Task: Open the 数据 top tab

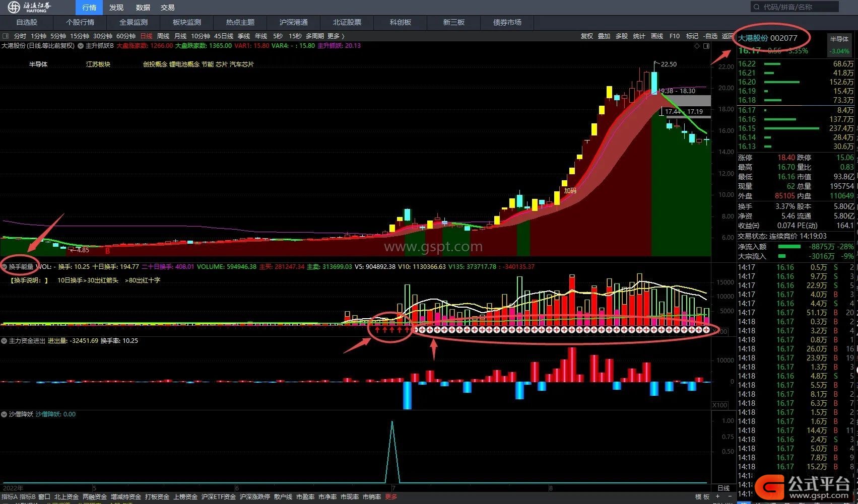Action: (143, 7)
